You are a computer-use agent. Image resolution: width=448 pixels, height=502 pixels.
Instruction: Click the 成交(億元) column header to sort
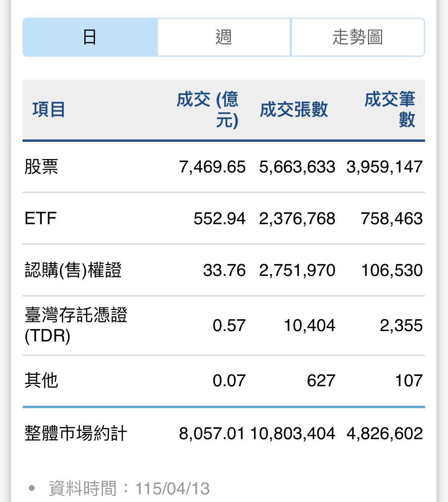coord(209,109)
